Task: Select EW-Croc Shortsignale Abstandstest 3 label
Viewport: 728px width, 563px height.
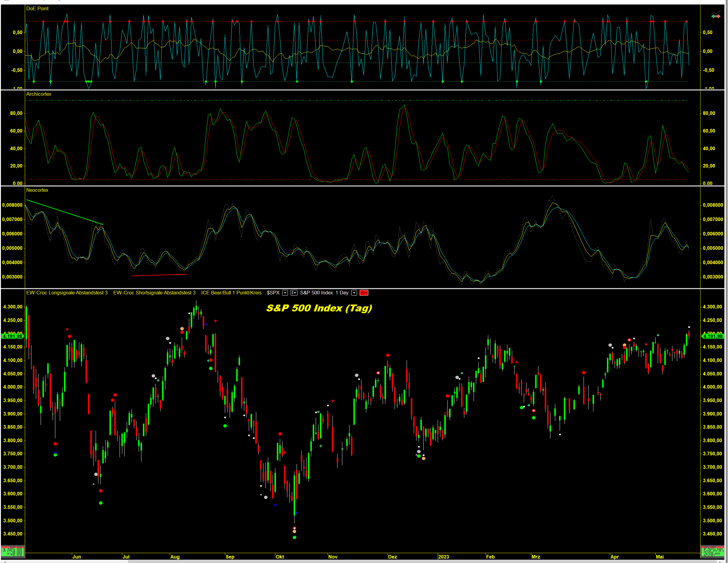Action: pos(154,293)
